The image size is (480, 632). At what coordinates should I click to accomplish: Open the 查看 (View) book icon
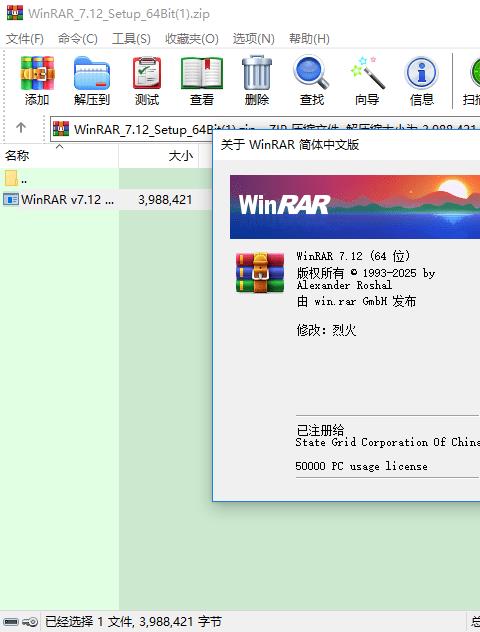pyautogui.click(x=202, y=73)
